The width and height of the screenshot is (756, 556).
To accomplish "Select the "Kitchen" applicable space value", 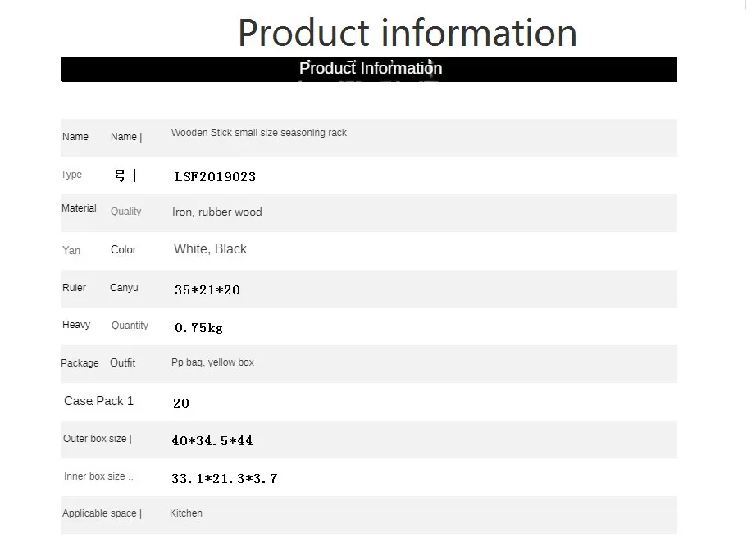I will [186, 513].
